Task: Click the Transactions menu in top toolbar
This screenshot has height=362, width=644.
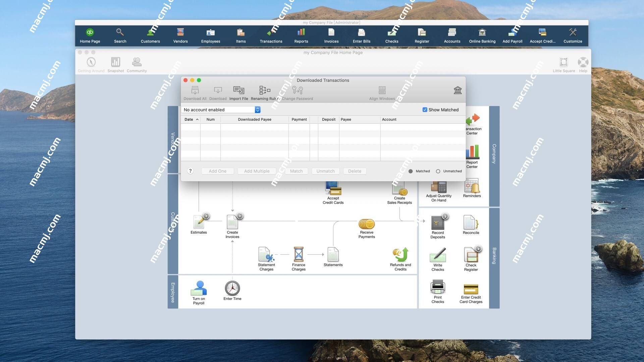Action: pos(271,35)
